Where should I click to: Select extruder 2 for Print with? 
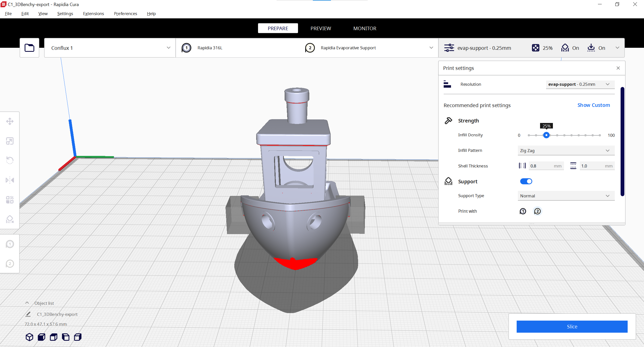(537, 211)
